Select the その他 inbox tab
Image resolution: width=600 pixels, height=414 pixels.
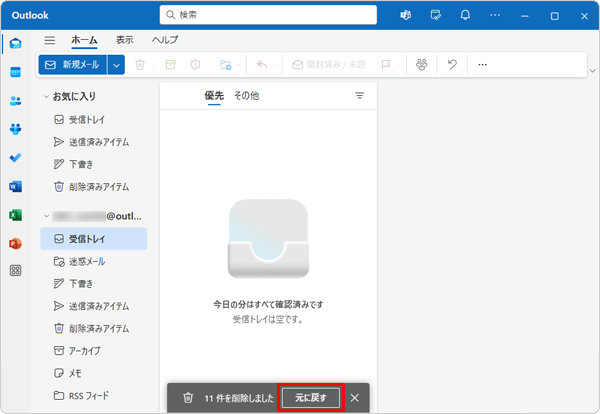pyautogui.click(x=246, y=96)
